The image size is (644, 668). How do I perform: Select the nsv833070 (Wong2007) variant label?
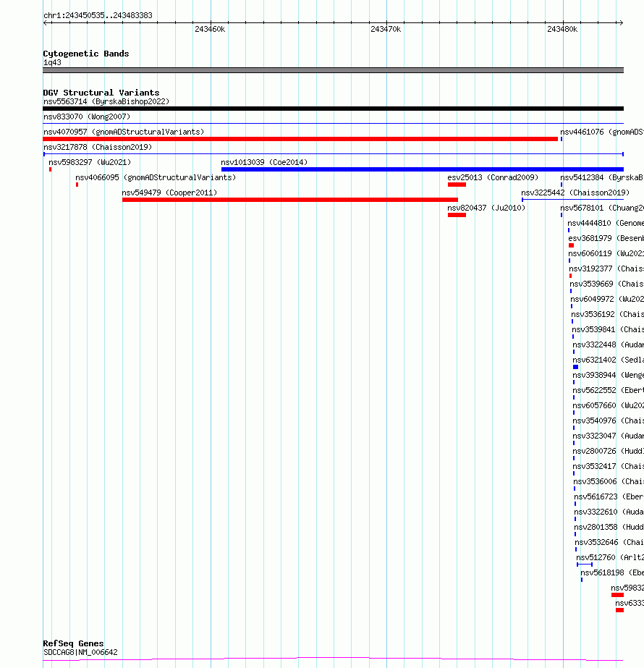pos(87,117)
